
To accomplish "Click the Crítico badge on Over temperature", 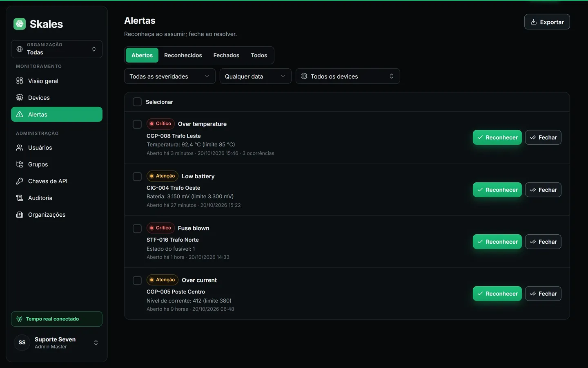I will (160, 123).
